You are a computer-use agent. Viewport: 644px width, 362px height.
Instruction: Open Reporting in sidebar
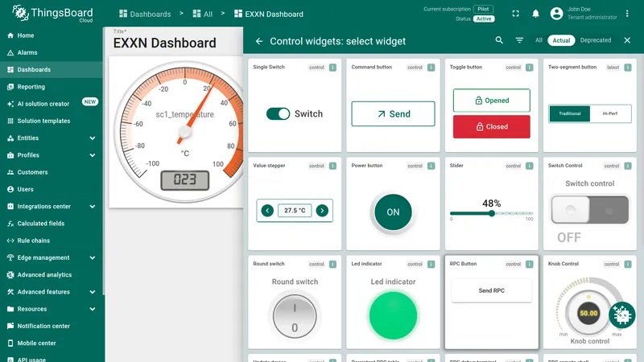52,87
